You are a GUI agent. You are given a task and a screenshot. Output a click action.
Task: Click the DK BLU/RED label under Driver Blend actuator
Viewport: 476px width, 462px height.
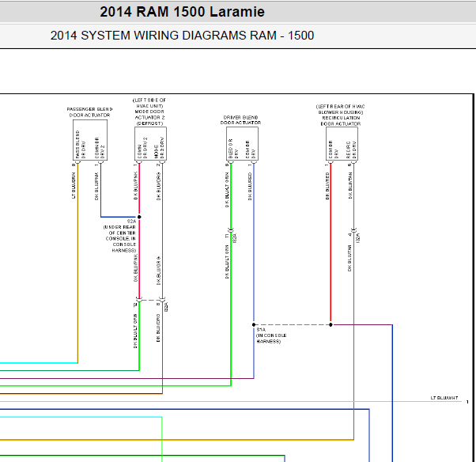tap(250, 186)
